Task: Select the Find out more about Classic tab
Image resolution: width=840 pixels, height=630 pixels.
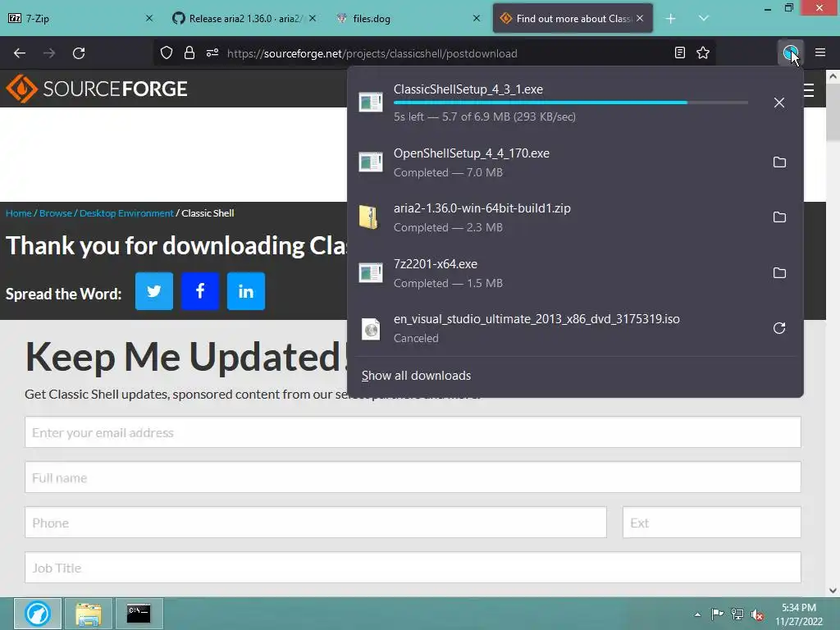Action: coord(573,18)
